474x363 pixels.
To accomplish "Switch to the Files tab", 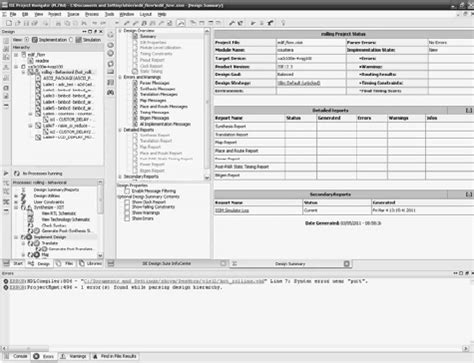I will (64, 263).
